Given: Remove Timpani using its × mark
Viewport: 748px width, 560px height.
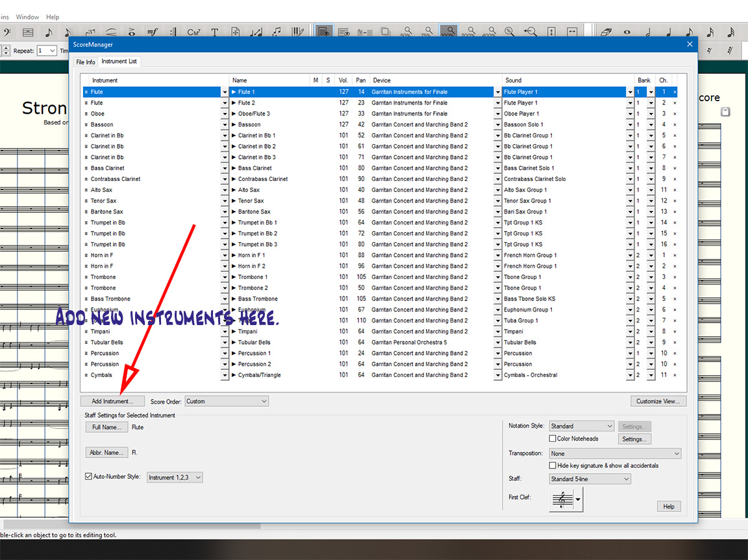Looking at the screenshot, I should coord(675,332).
